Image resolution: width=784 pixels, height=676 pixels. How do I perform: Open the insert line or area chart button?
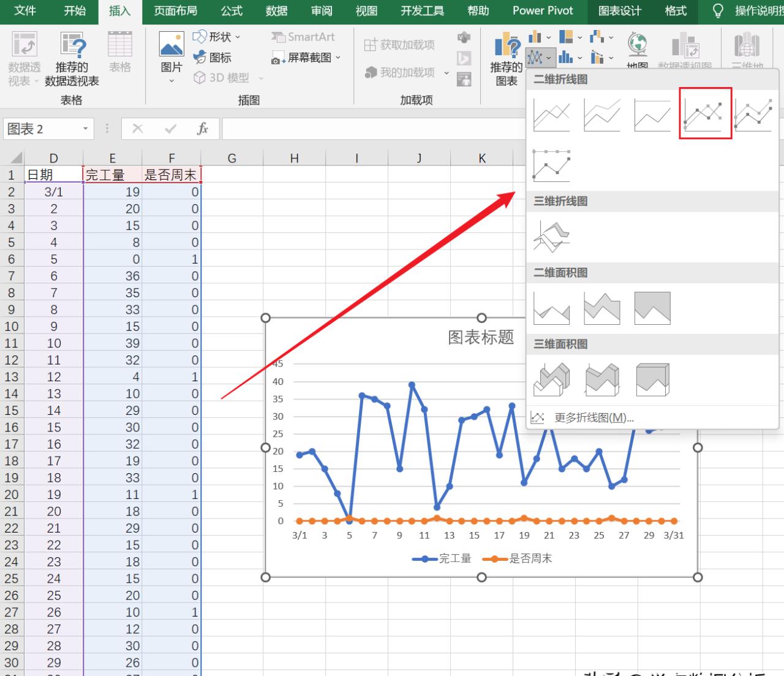[540, 58]
